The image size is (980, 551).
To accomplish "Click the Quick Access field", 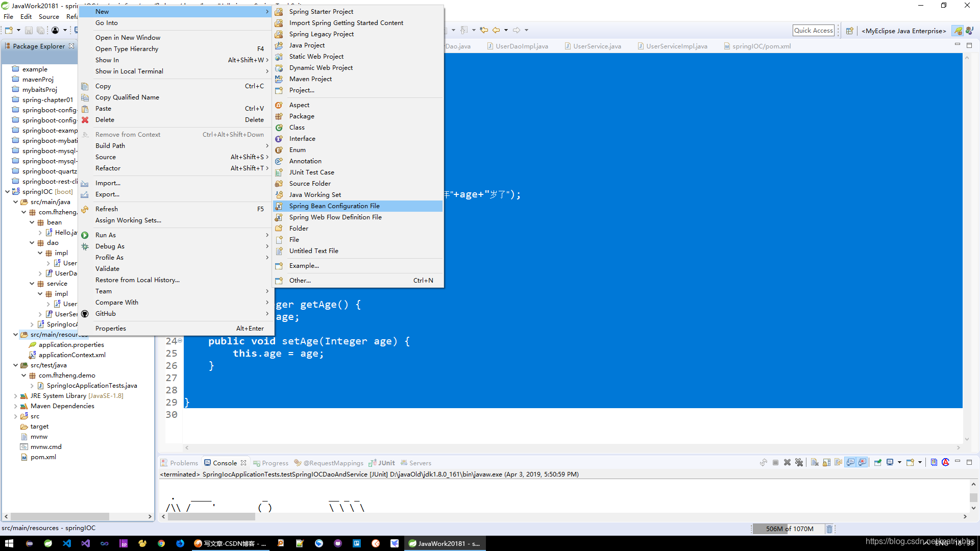I will [x=813, y=31].
